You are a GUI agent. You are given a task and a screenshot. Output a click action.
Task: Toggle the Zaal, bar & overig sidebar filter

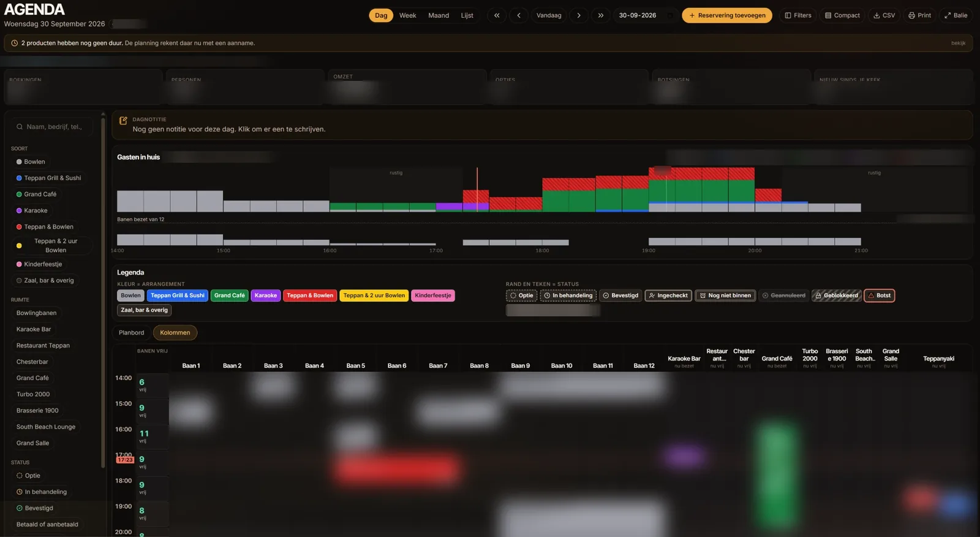point(45,281)
